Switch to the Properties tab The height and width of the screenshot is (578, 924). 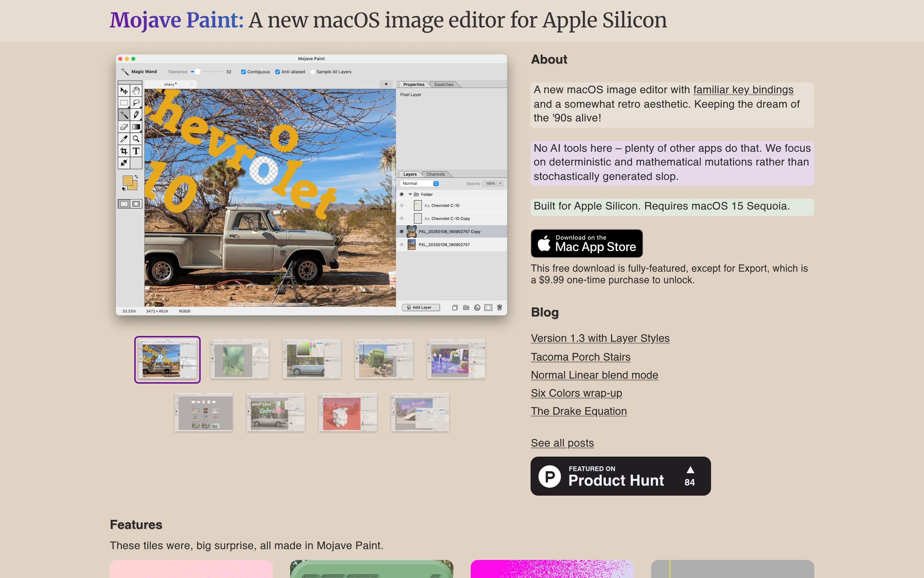tap(414, 85)
